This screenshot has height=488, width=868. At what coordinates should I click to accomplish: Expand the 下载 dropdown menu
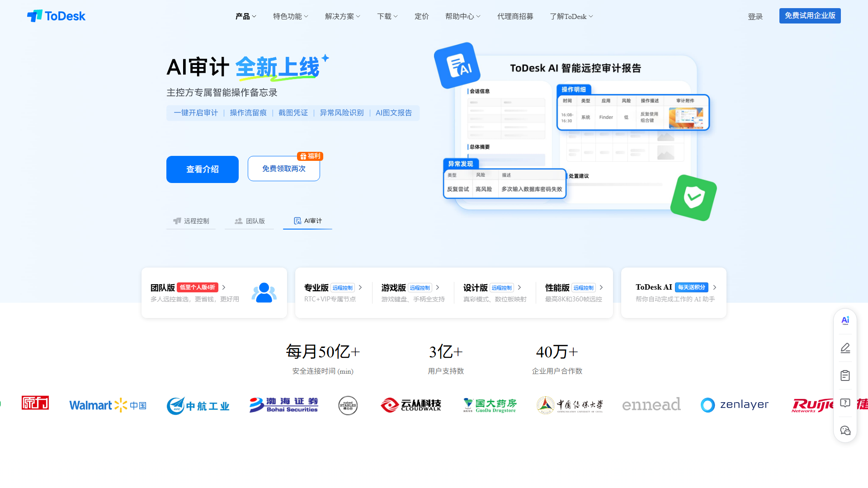tap(387, 16)
